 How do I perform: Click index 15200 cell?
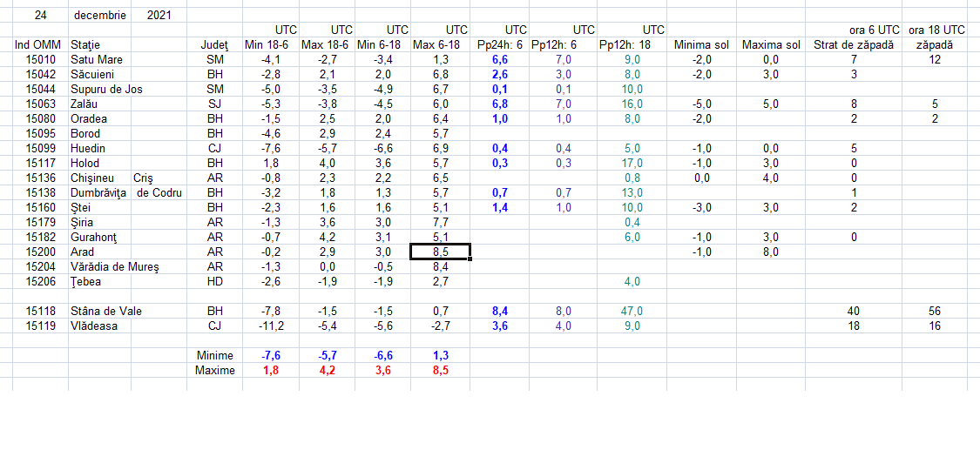click(41, 252)
